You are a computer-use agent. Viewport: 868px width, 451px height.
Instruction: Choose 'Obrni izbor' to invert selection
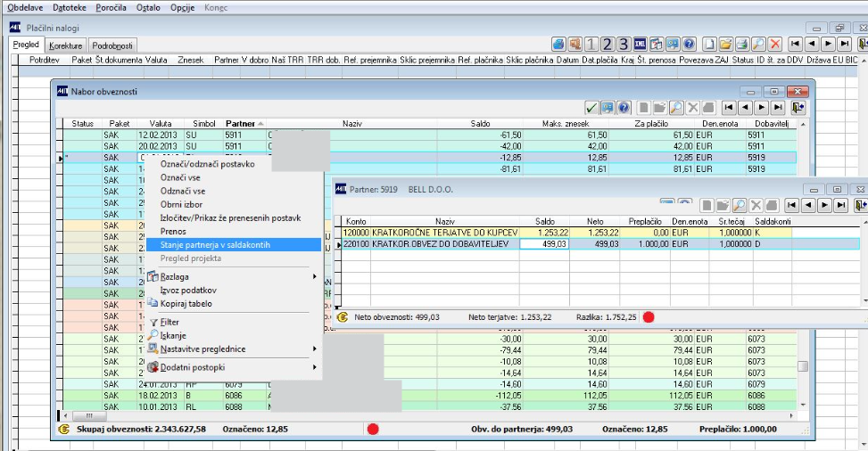click(x=185, y=204)
